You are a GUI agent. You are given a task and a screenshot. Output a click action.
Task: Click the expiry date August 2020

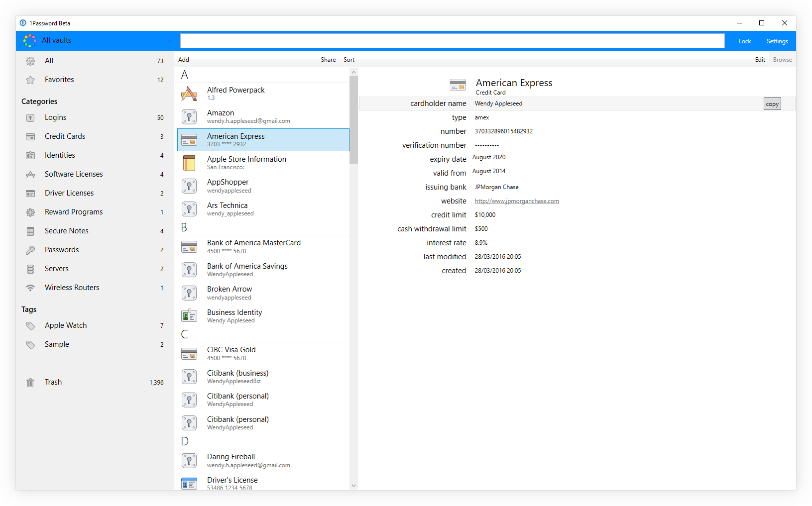[489, 158]
